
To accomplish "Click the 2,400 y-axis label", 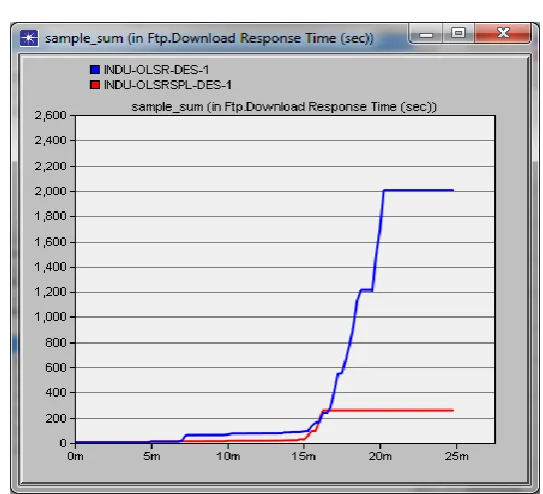I will [50, 140].
